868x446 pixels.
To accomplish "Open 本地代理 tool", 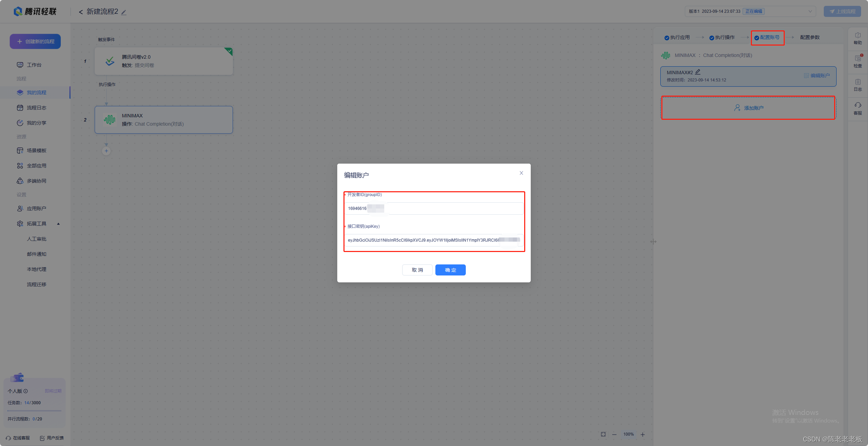I will 37,269.
